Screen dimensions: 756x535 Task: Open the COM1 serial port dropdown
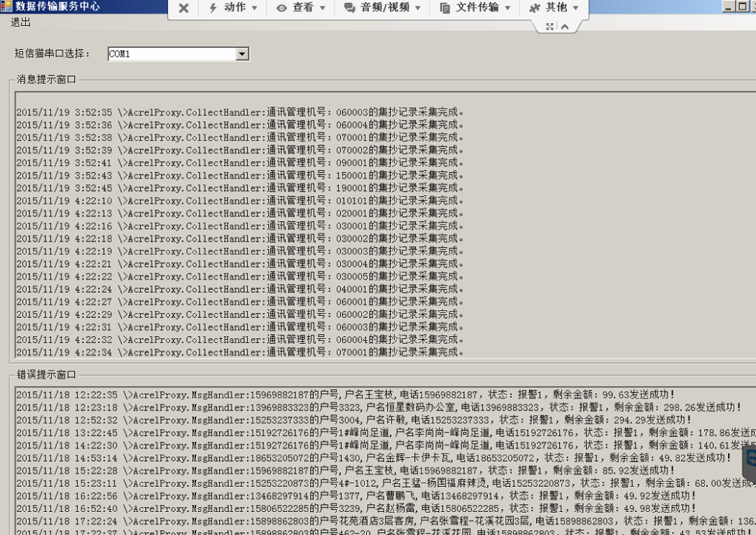point(241,53)
